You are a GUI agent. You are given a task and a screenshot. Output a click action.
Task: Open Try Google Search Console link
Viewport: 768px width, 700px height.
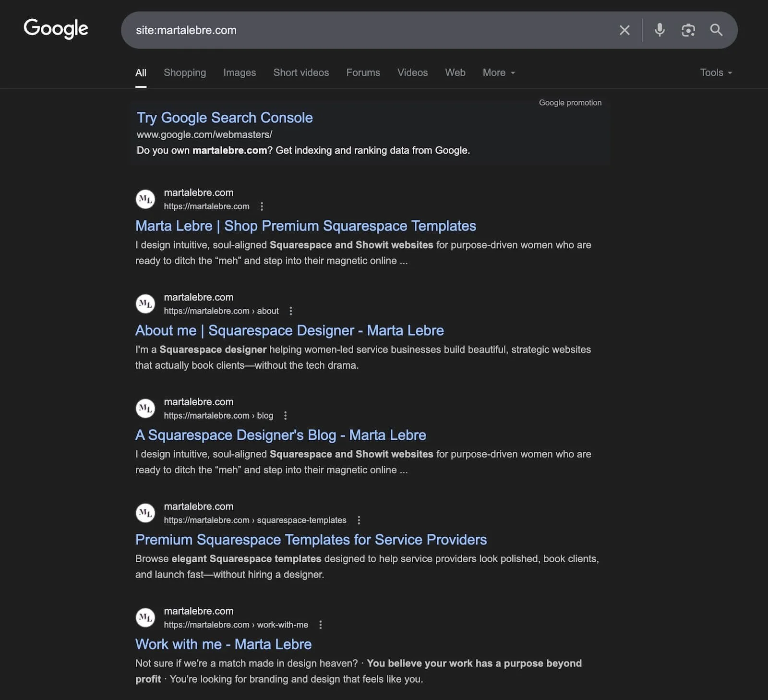[x=225, y=118]
